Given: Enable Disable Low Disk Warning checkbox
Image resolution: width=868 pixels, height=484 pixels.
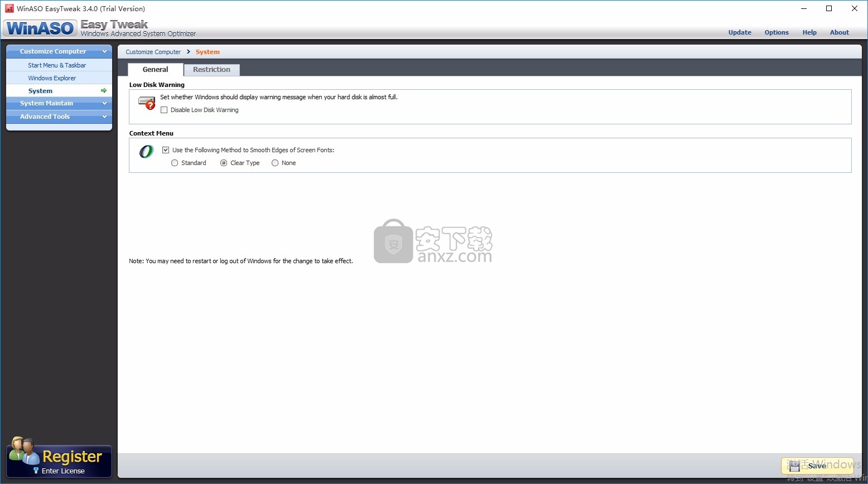Looking at the screenshot, I should (x=164, y=110).
